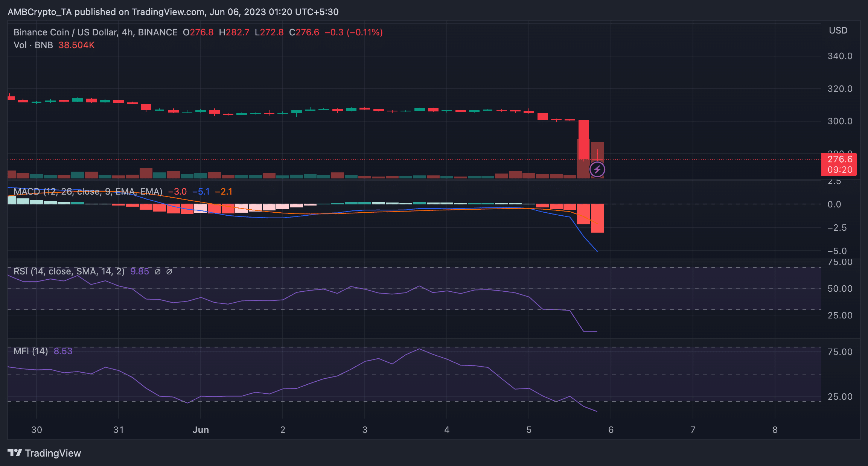This screenshot has height=466, width=868.
Task: Click the second empty-set symbol beside RSI value
Action: coord(169,271)
